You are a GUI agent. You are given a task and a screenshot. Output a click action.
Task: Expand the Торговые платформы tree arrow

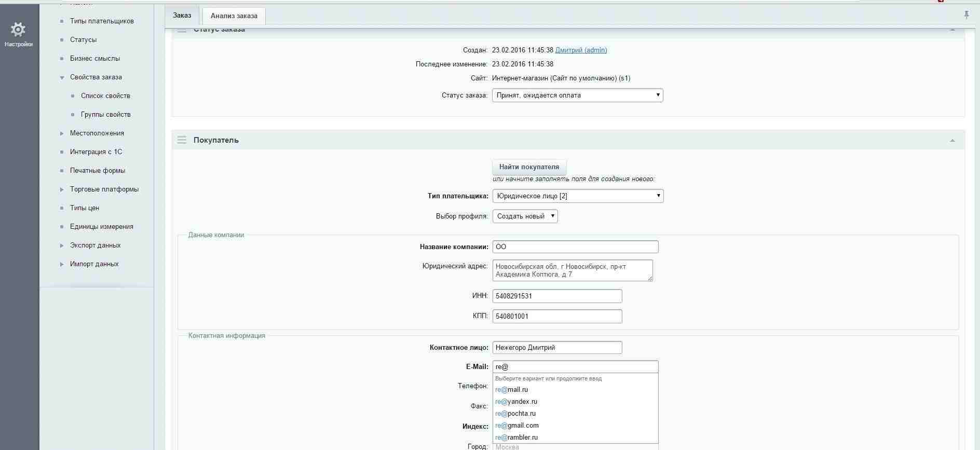pyautogui.click(x=62, y=189)
